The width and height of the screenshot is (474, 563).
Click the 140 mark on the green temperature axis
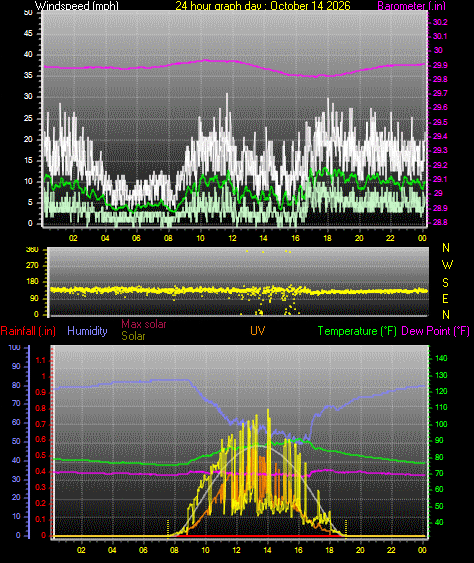[441, 358]
